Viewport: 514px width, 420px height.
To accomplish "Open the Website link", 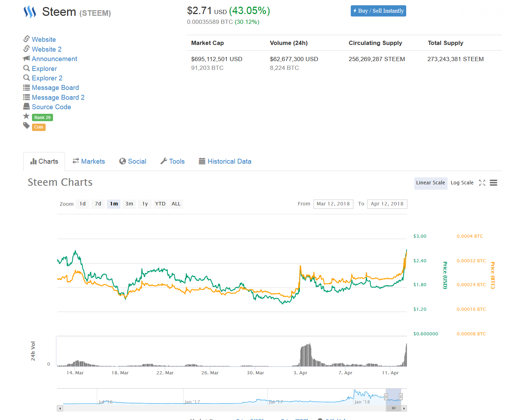I will (x=44, y=39).
